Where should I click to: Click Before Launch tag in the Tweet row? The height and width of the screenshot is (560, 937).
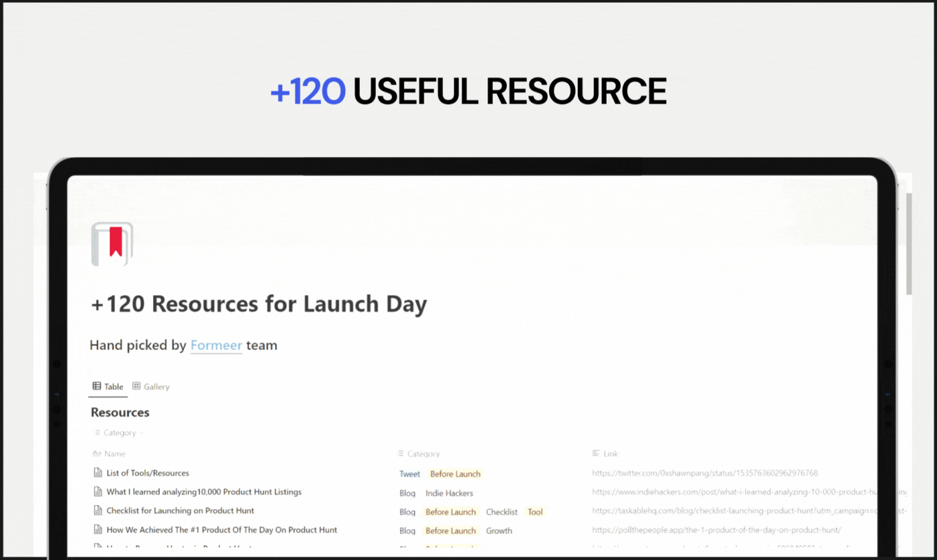(455, 473)
